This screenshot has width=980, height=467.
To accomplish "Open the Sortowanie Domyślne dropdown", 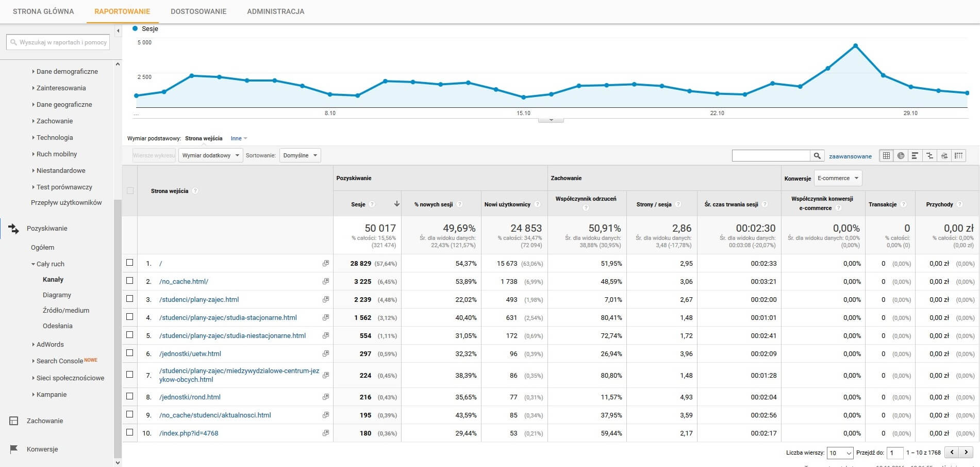I will (300, 155).
